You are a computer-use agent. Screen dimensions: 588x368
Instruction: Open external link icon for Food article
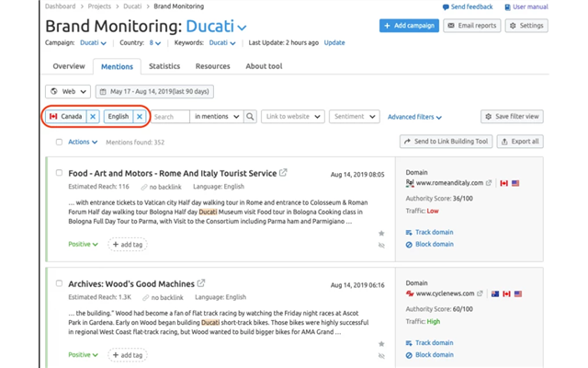pyautogui.click(x=283, y=173)
